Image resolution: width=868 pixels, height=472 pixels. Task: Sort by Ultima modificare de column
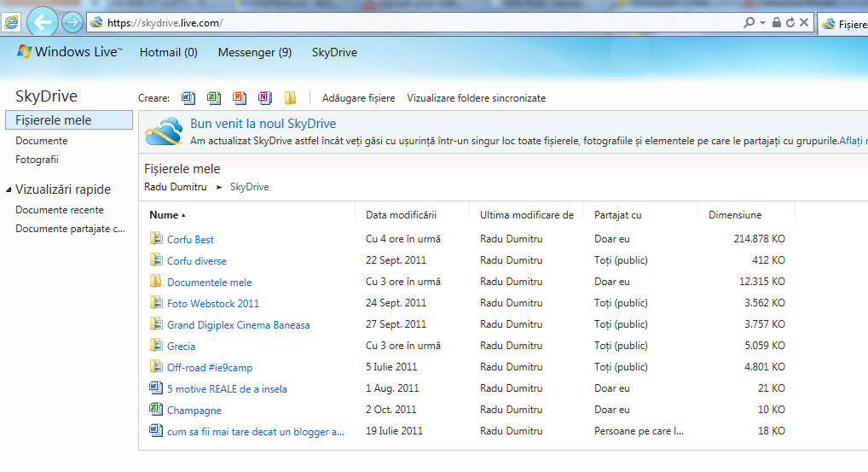click(x=526, y=215)
